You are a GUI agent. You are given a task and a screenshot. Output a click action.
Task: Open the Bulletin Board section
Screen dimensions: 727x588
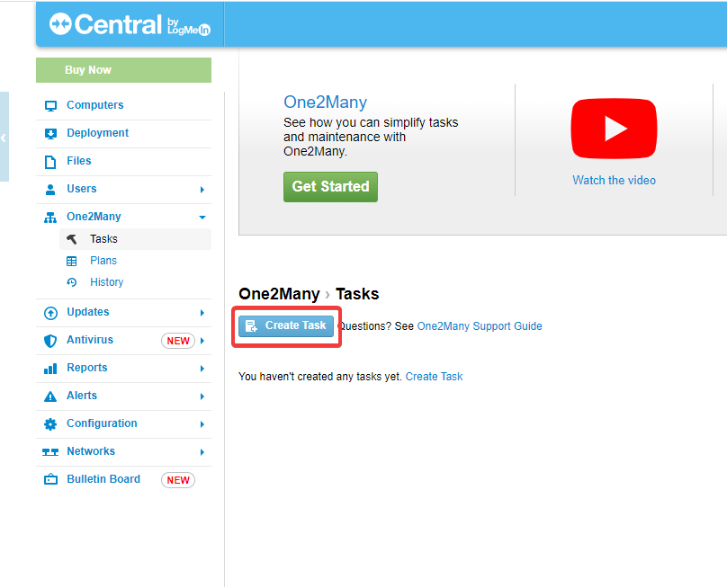tap(103, 479)
